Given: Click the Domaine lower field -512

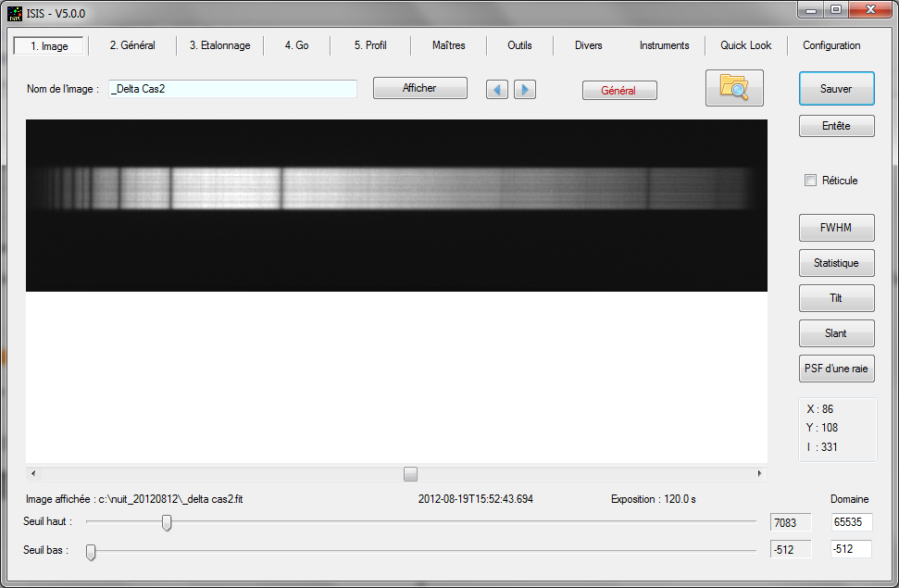Looking at the screenshot, I should click(852, 548).
